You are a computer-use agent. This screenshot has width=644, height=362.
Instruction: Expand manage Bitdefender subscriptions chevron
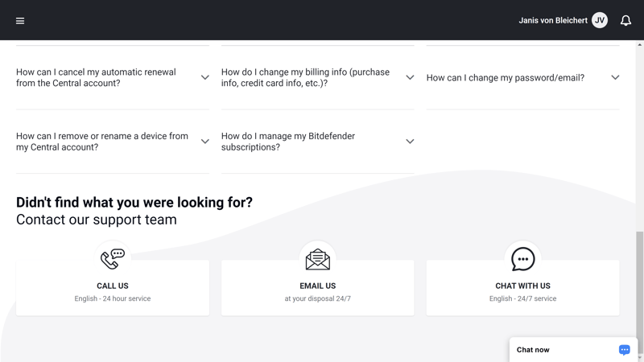(x=410, y=142)
